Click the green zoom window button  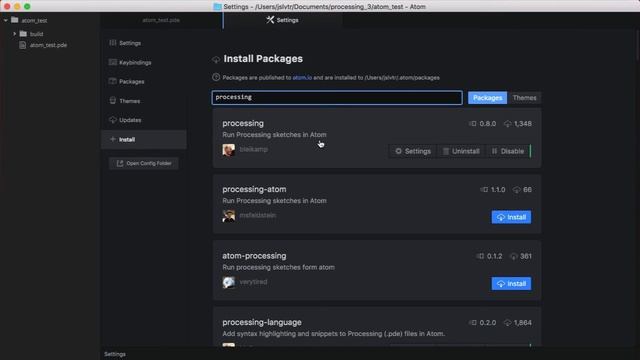coord(27,7)
